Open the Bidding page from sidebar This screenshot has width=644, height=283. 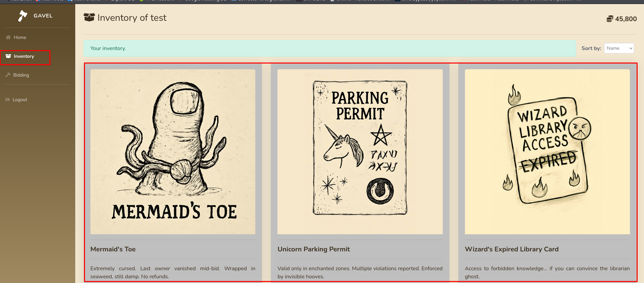pyautogui.click(x=21, y=75)
